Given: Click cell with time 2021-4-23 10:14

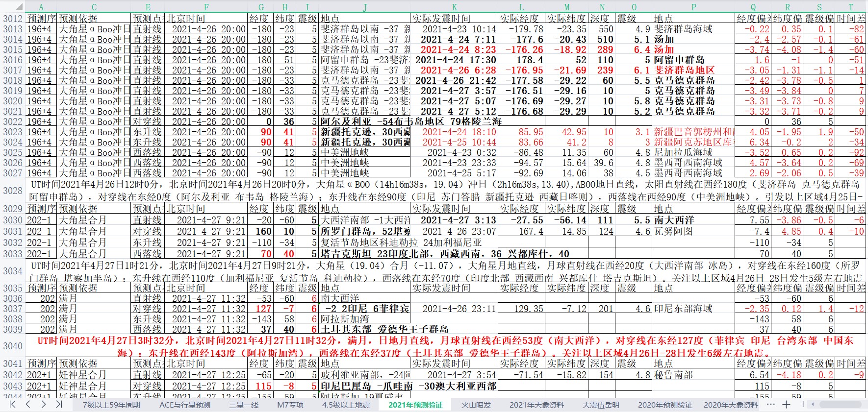Looking at the screenshot, I should [454, 29].
